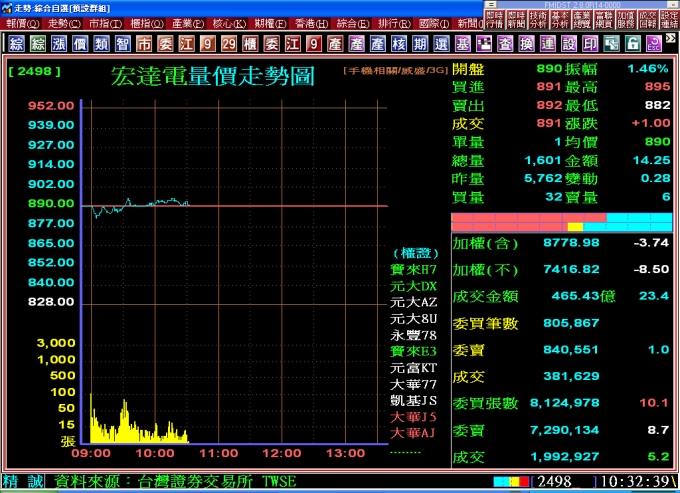Click the 手機相關/威盛/3G category label
The height and width of the screenshot is (493, 680).
tap(396, 70)
